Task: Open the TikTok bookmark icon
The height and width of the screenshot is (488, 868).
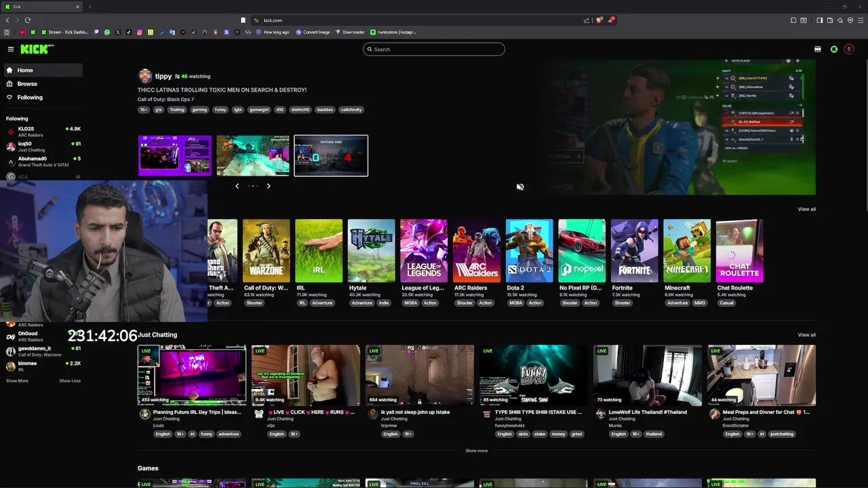Action: coord(129,32)
